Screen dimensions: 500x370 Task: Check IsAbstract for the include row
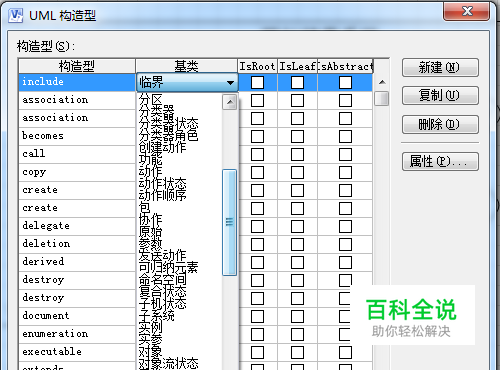coord(345,82)
